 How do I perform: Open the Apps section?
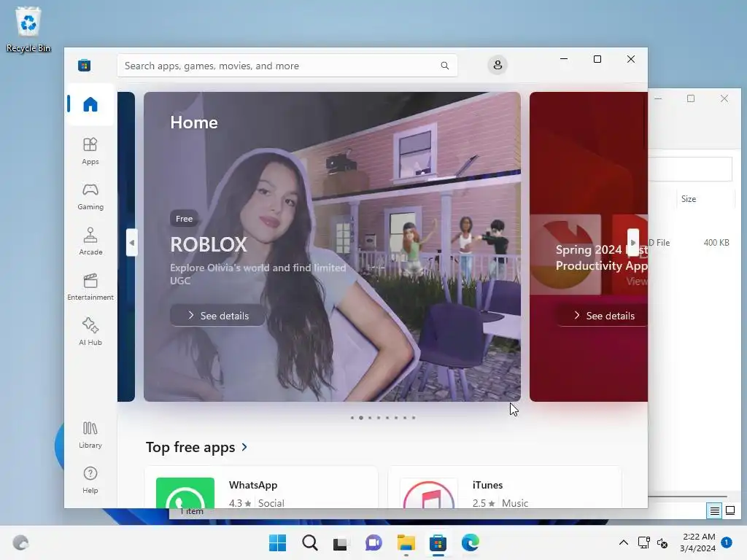(x=90, y=151)
